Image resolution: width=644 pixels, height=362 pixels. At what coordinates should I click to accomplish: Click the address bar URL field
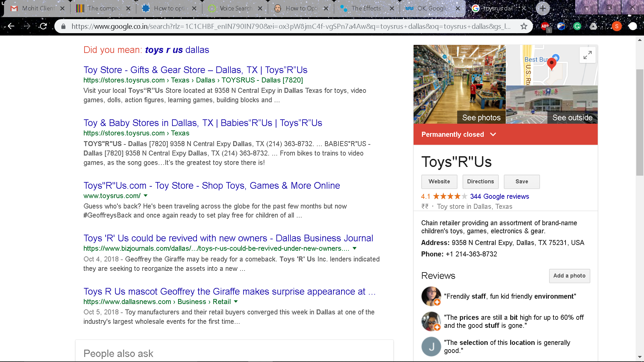click(291, 26)
